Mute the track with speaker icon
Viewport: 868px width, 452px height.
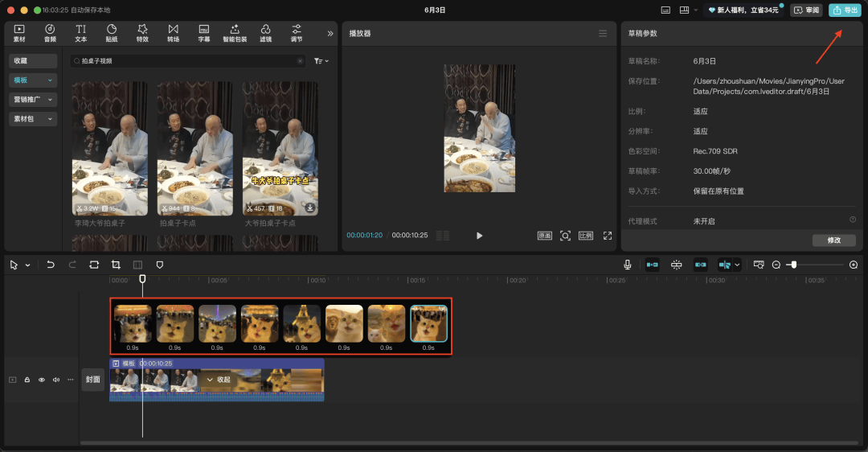tap(56, 380)
